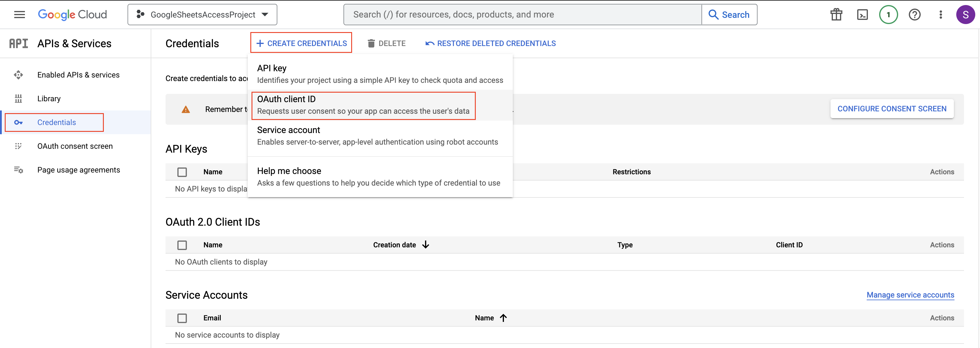The height and width of the screenshot is (348, 980).
Task: Select all OAuth 2.0 Client IDs checkbox
Action: click(x=182, y=245)
